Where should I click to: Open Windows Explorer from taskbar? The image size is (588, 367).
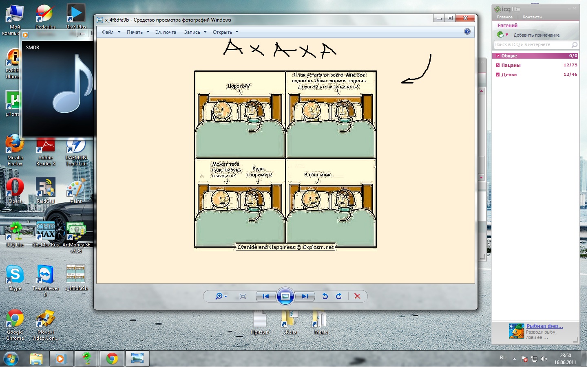tap(36, 359)
